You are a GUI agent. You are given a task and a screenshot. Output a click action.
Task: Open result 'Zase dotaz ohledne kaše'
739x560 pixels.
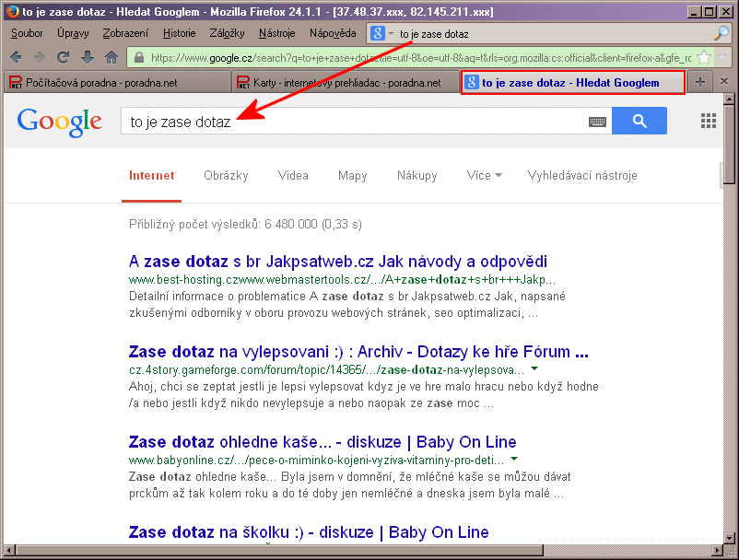(x=323, y=442)
